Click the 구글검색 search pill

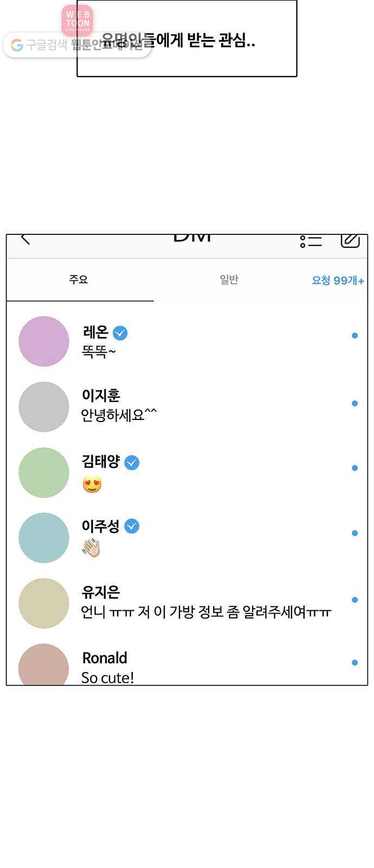(x=77, y=45)
